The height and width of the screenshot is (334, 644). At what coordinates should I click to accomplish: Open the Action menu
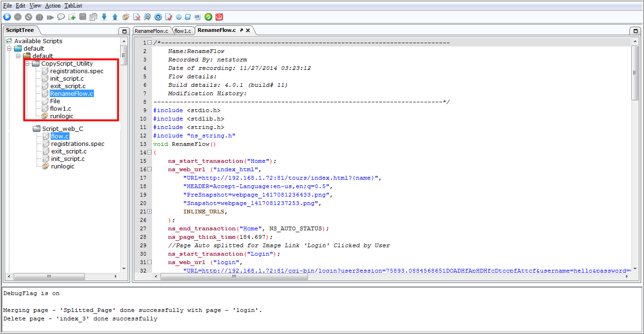click(x=53, y=6)
